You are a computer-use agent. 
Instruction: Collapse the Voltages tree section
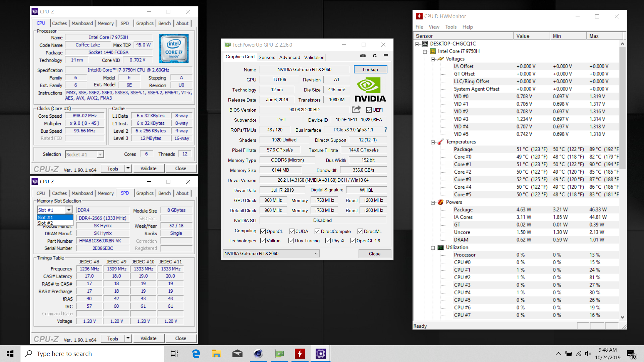pyautogui.click(x=433, y=59)
